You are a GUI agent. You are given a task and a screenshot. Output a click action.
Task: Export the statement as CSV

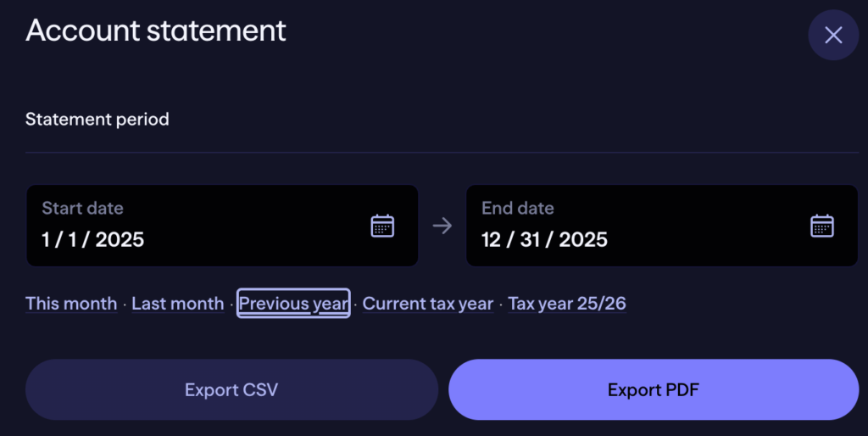click(x=231, y=390)
